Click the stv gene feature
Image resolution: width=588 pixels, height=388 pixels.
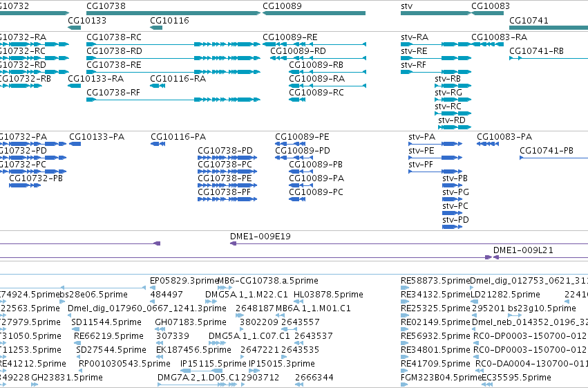(436, 13)
